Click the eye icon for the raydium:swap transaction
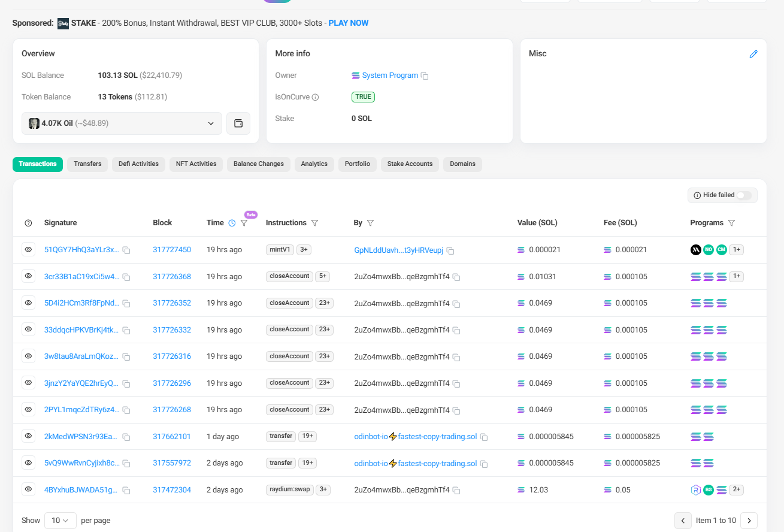 [28, 489]
